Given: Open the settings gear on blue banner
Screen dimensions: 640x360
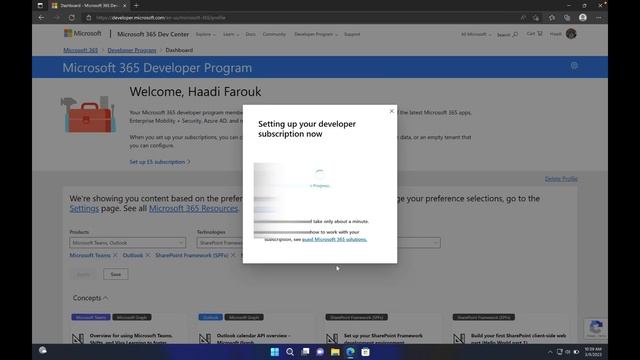Looking at the screenshot, I should pyautogui.click(x=574, y=66).
